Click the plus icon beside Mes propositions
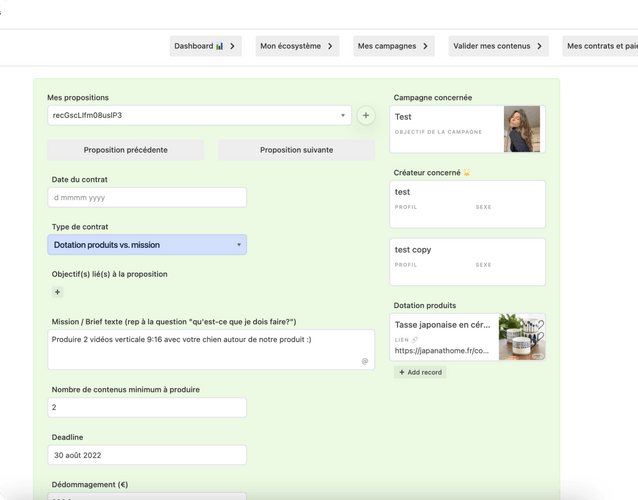The width and height of the screenshot is (638, 500). tap(366, 116)
